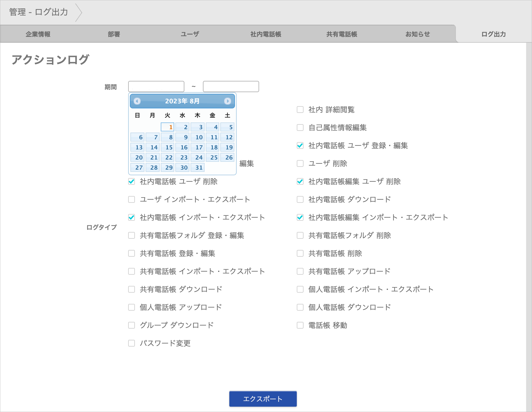Click the vertical scrollbar on right edge
The image size is (532, 412).
529,225
